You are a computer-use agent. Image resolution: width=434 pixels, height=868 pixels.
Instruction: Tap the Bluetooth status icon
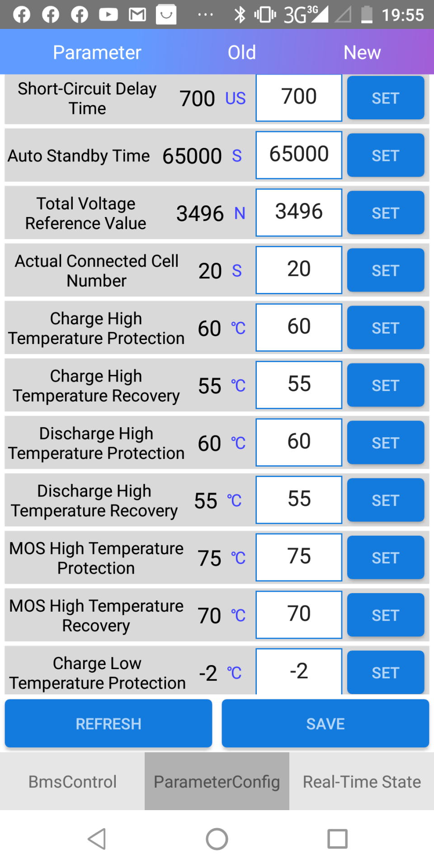[240, 15]
